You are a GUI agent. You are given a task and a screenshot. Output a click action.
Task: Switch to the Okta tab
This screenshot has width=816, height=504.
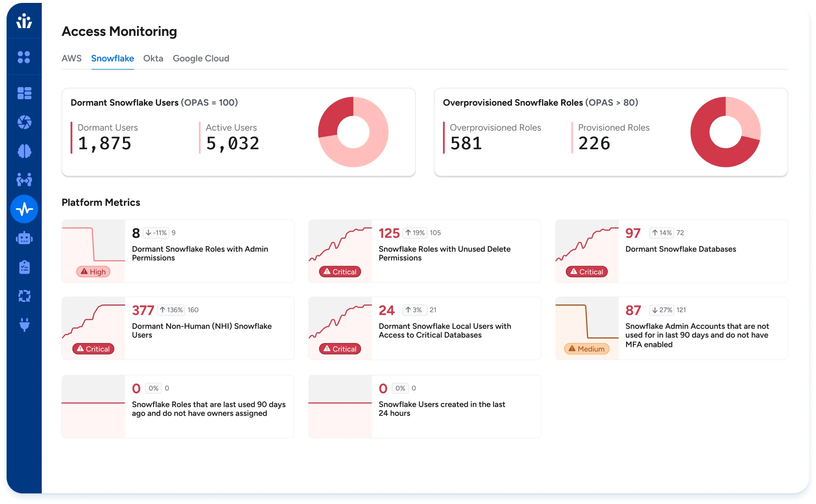[153, 59]
